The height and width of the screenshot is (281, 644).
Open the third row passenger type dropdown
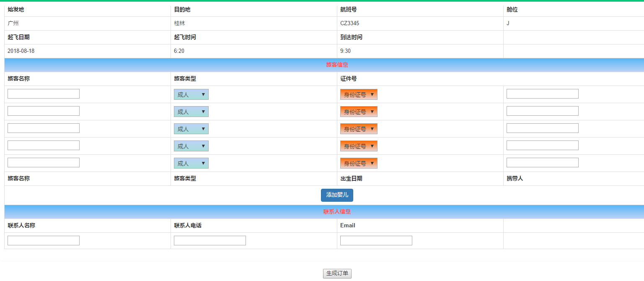pos(191,129)
